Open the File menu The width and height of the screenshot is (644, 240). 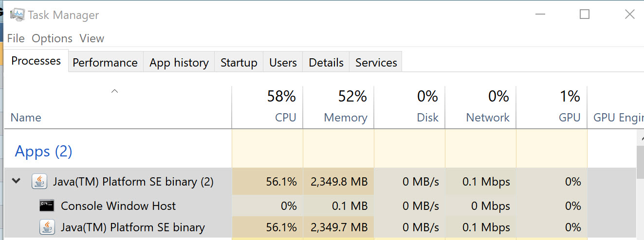(16, 38)
